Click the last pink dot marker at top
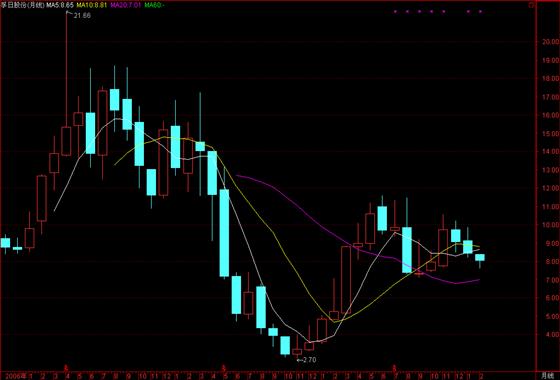 coord(480,11)
